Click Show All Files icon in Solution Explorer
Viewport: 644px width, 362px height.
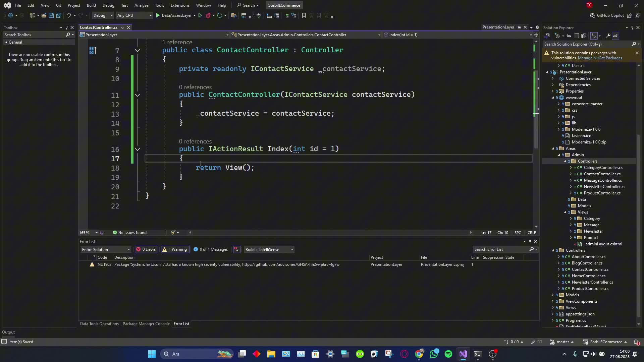[x=584, y=36]
